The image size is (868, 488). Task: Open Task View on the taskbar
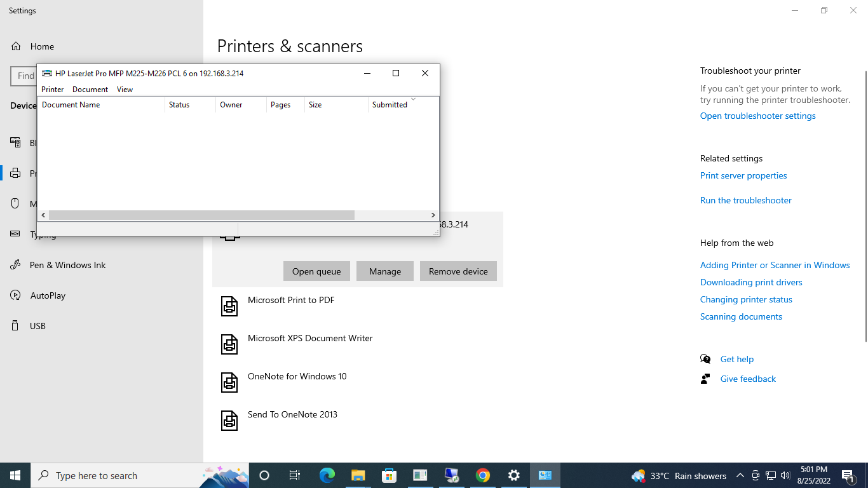pyautogui.click(x=295, y=475)
